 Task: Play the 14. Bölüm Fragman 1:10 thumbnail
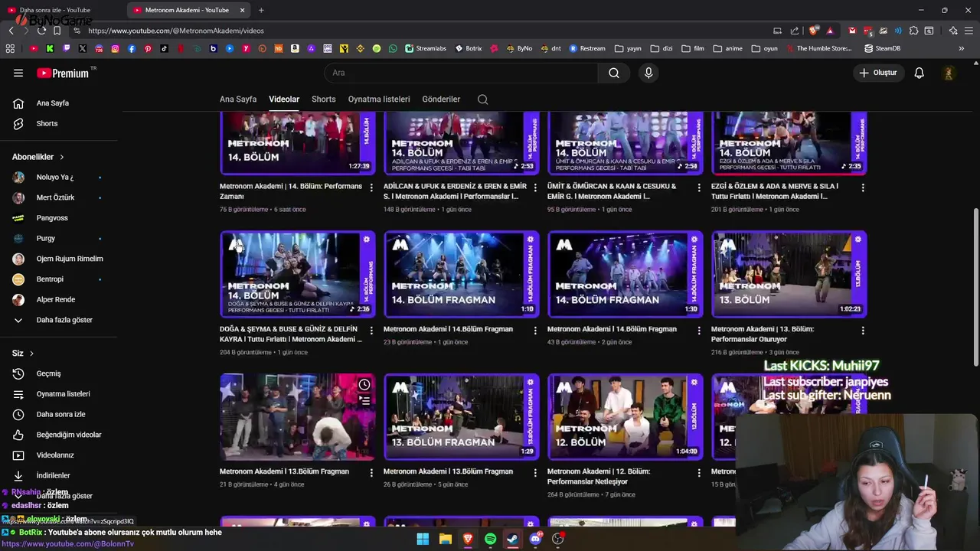[462, 274]
